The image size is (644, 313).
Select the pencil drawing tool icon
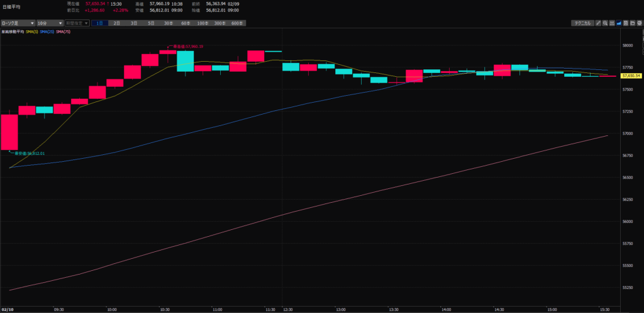coord(598,23)
